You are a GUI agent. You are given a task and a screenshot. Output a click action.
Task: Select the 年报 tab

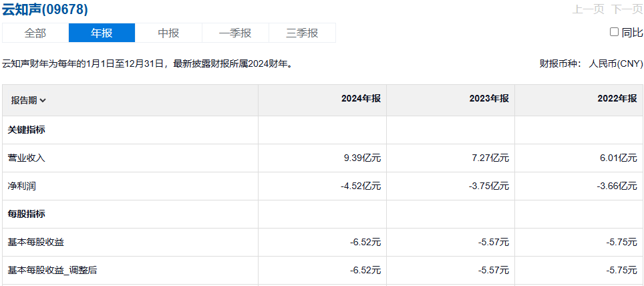pyautogui.click(x=102, y=33)
